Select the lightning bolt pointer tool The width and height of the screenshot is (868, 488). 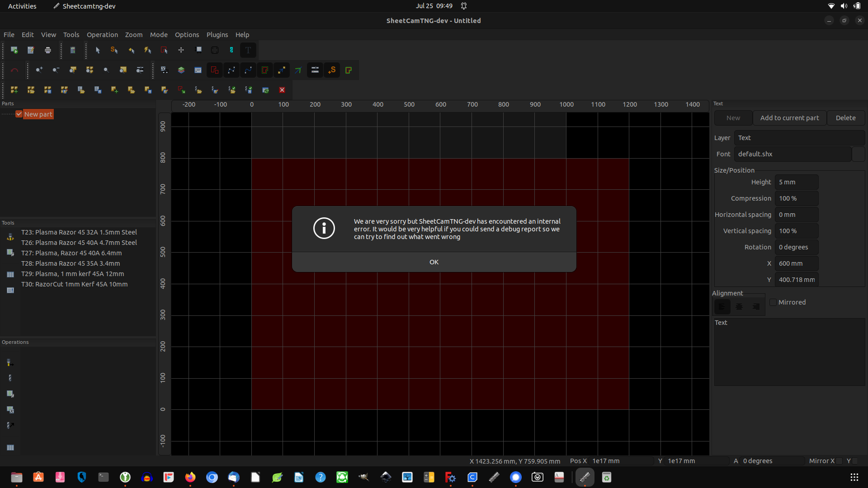click(148, 50)
